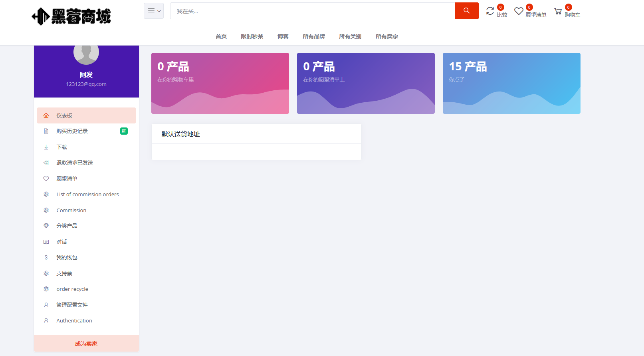Click the red search magnifier button
This screenshot has width=644, height=356.
click(467, 11)
